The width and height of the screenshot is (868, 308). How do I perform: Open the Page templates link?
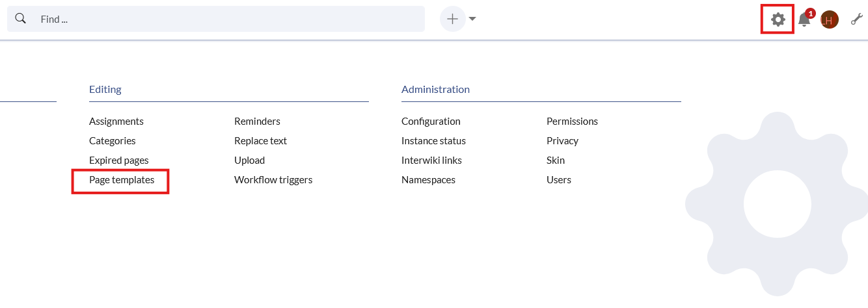[122, 180]
